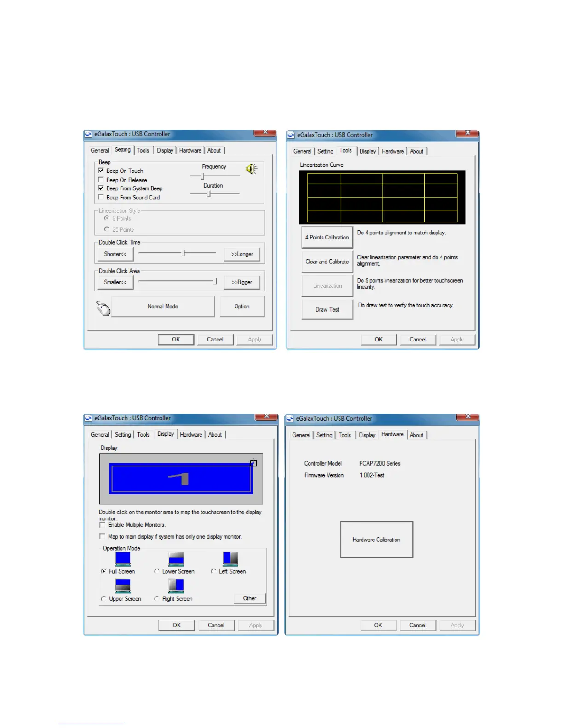Start 4 Points Calibration

pyautogui.click(x=327, y=237)
